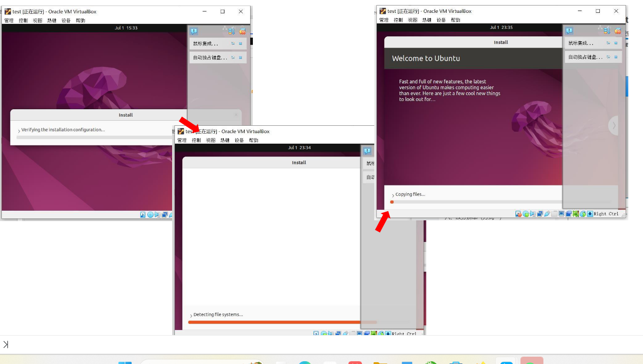Change notification sort order in 23:35 window

607,30
